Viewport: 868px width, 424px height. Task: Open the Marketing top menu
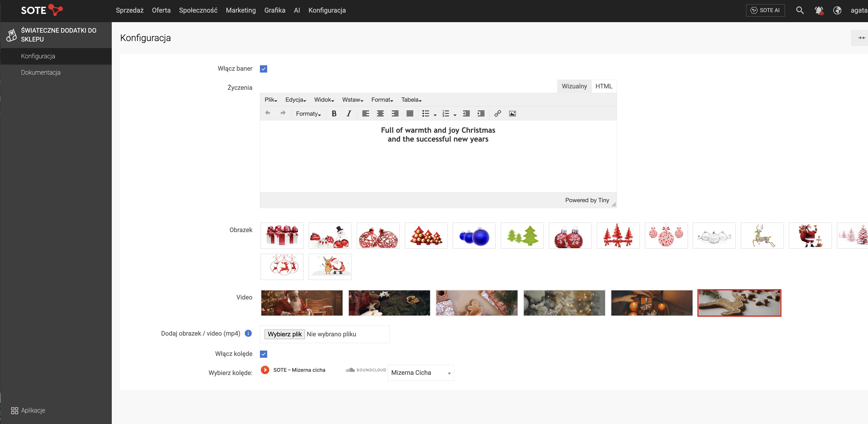(241, 10)
